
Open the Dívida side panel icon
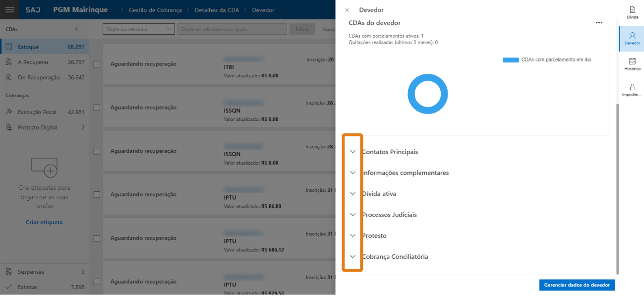coord(632,12)
